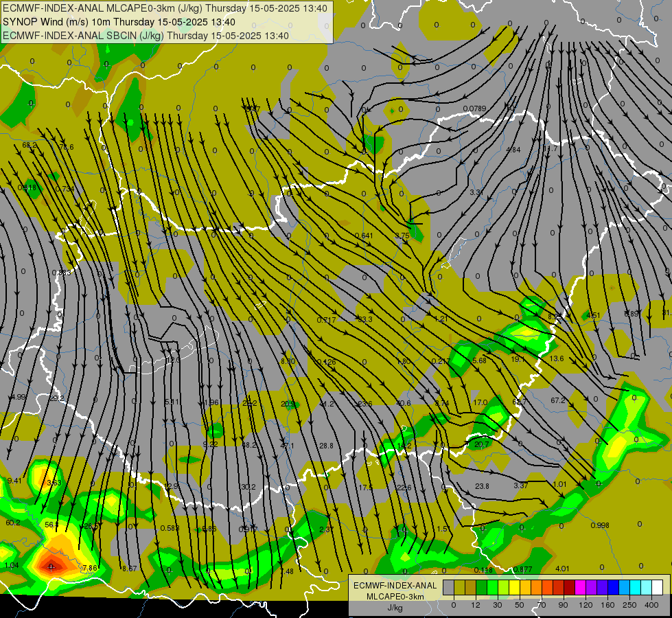The height and width of the screenshot is (618, 672).
Task: Click the map value '40.6'
Action: click(404, 403)
